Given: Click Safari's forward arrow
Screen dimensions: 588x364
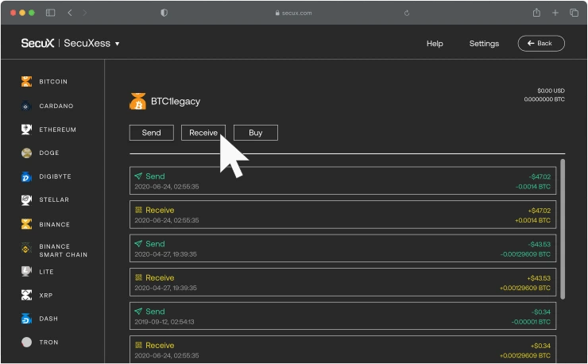Looking at the screenshot, I should [x=85, y=13].
